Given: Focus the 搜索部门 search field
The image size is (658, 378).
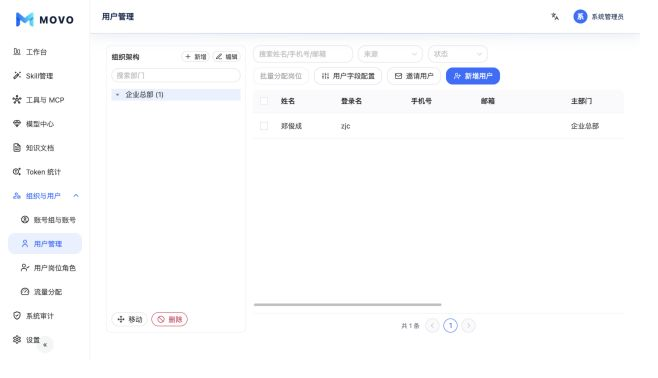Looking at the screenshot, I should pyautogui.click(x=176, y=76).
